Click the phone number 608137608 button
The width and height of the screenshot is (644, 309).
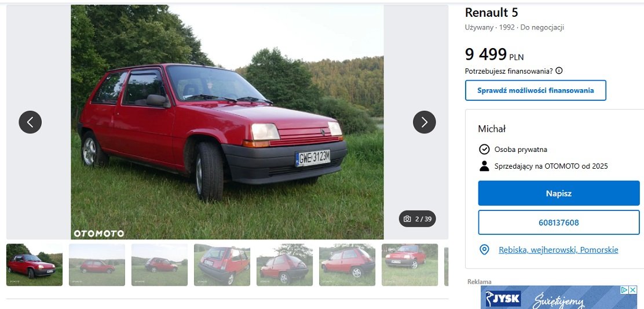pyautogui.click(x=558, y=222)
